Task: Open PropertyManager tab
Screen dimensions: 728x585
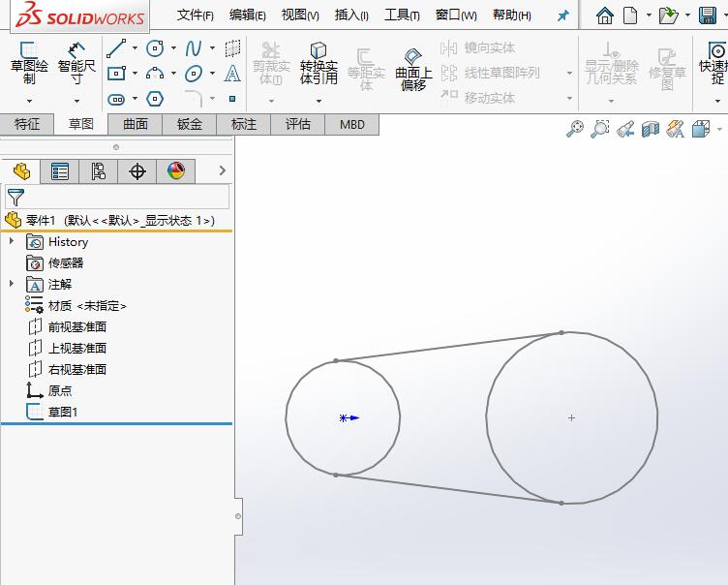Action: click(x=60, y=171)
